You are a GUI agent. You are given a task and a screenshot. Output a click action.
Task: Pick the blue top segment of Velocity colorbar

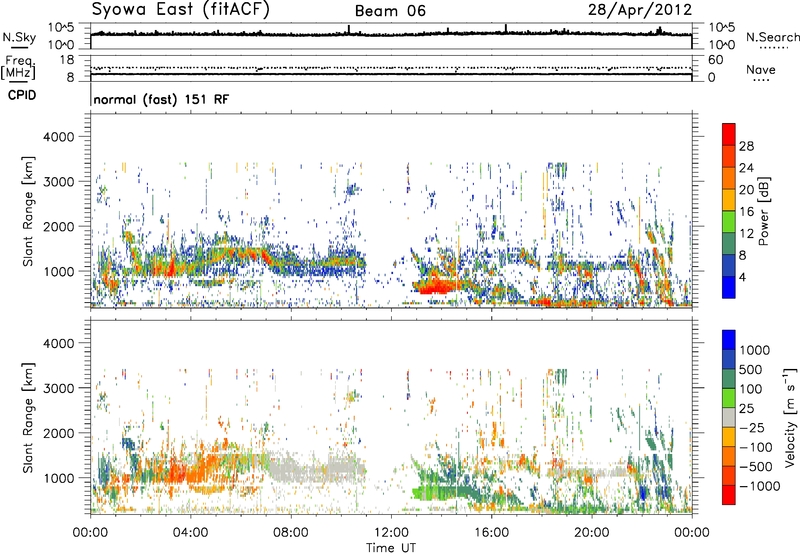(x=729, y=340)
